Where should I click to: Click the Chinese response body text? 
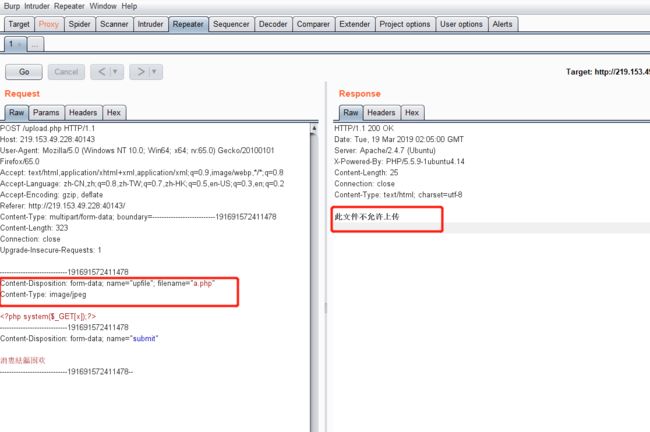point(367,216)
